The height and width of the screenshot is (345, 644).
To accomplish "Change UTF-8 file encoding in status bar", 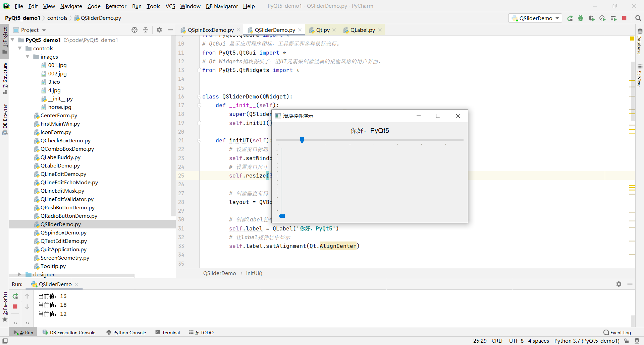I will (x=516, y=341).
